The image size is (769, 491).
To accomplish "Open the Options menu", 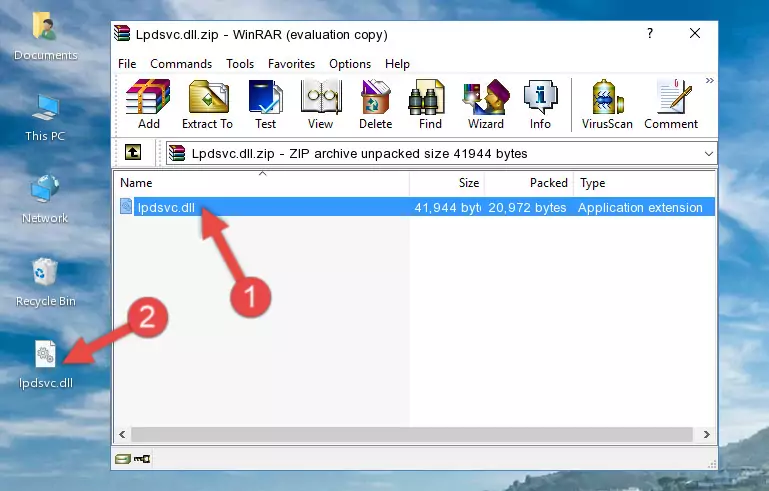I will [350, 64].
